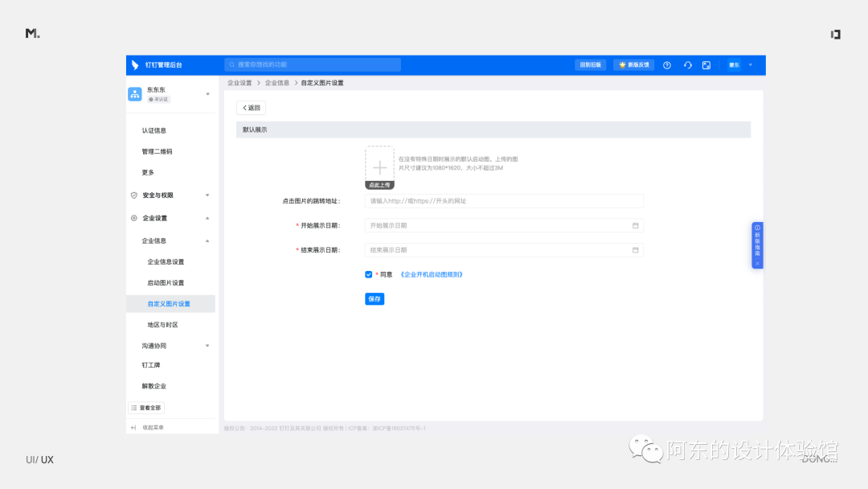
Task: Click the user name button in header
Action: coord(734,65)
